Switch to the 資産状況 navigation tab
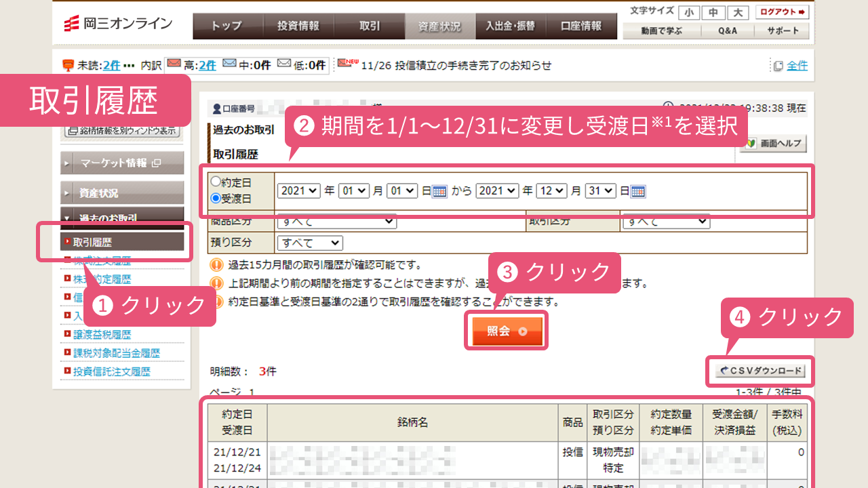 pos(439,26)
